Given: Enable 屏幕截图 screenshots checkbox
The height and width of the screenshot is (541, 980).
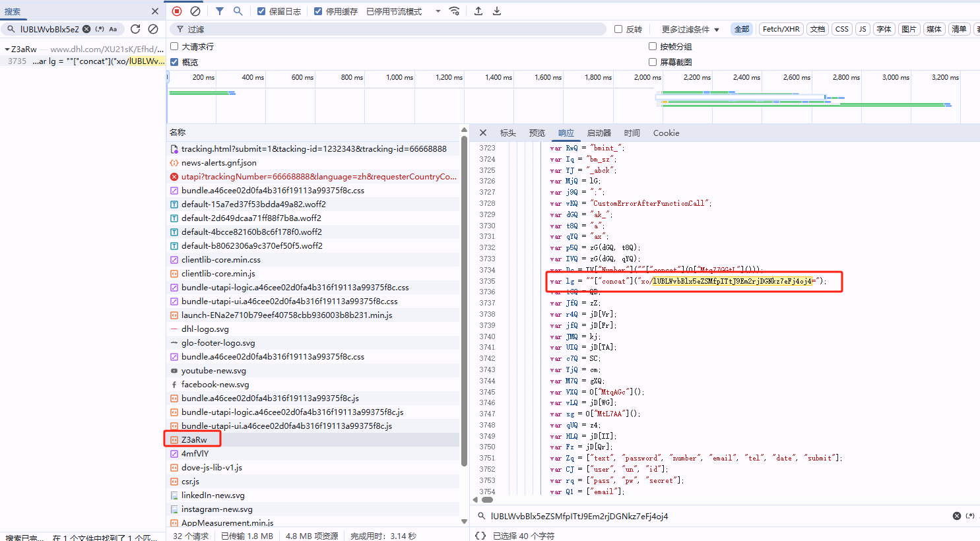Looking at the screenshot, I should (x=653, y=62).
